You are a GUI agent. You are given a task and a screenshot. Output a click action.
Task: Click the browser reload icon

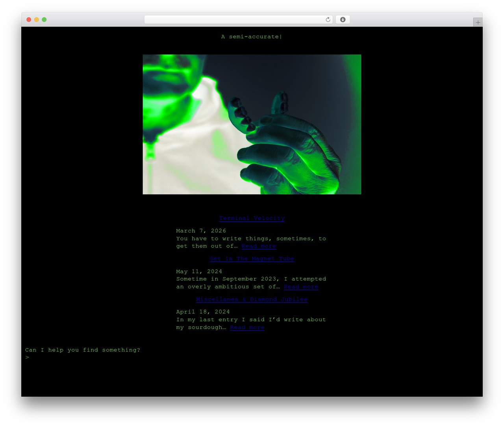click(x=328, y=20)
